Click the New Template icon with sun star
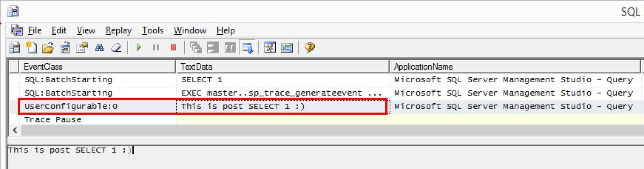This screenshot has height=169, width=644. click(x=31, y=48)
